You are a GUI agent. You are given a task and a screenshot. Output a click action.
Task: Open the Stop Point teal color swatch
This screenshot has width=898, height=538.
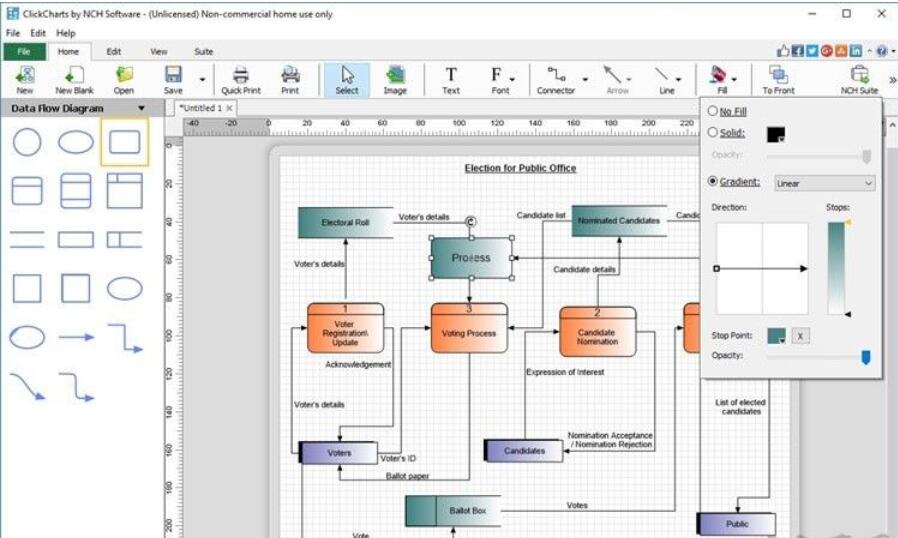pyautogui.click(x=777, y=336)
